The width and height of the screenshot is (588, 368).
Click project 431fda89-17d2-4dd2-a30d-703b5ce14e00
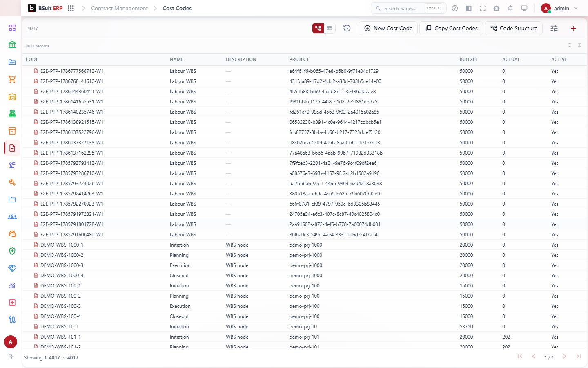[335, 81]
